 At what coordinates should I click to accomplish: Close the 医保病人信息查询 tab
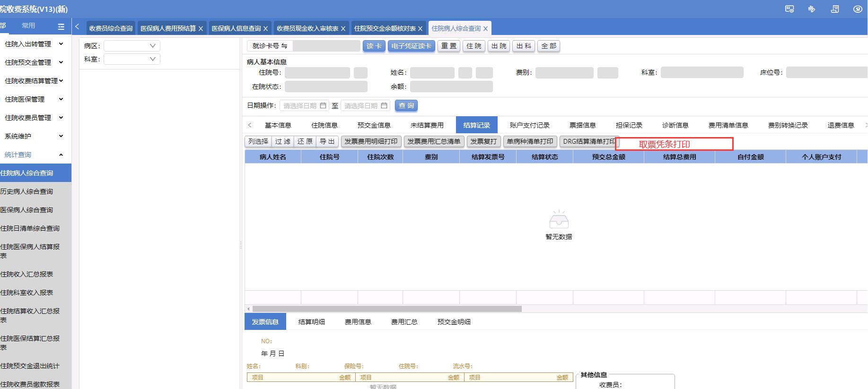[x=265, y=29]
